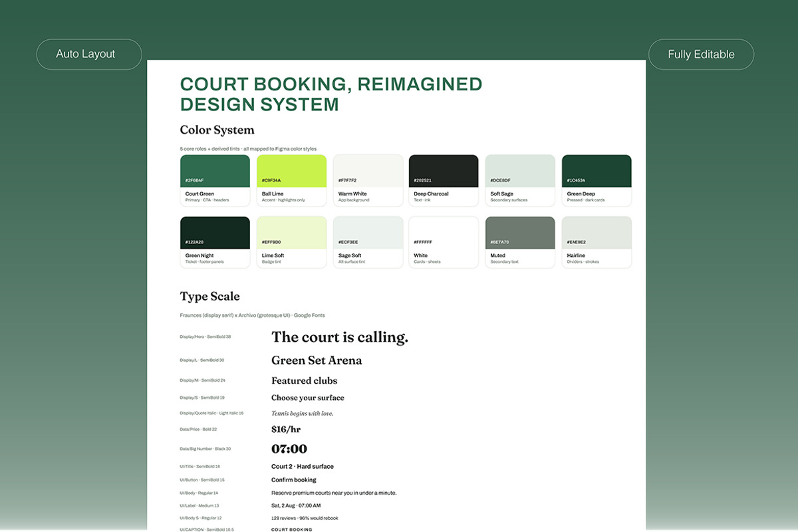Click the Auto Layout pill button
The width and height of the screenshot is (798, 532).
coord(89,55)
